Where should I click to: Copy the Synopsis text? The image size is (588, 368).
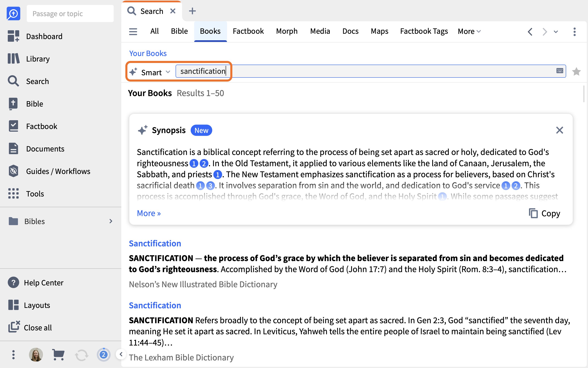coord(545,213)
